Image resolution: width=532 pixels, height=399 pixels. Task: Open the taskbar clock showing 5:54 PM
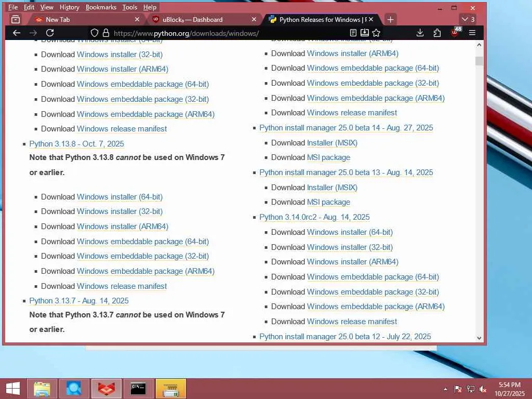click(x=509, y=389)
